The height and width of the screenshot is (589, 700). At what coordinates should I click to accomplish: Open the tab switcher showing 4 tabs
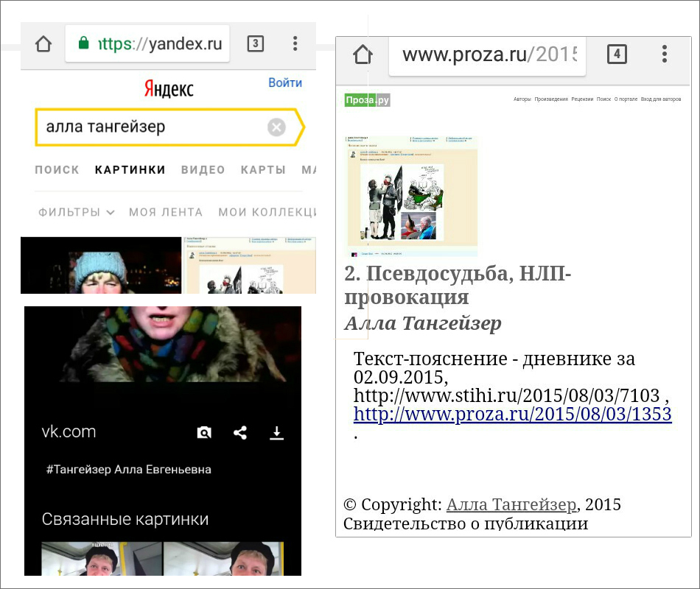617,54
